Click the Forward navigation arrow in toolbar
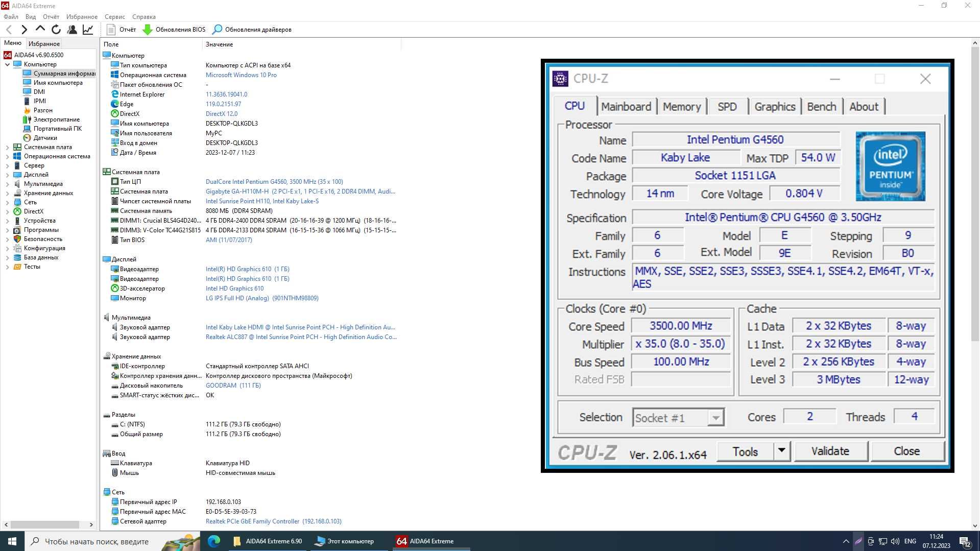 (24, 30)
